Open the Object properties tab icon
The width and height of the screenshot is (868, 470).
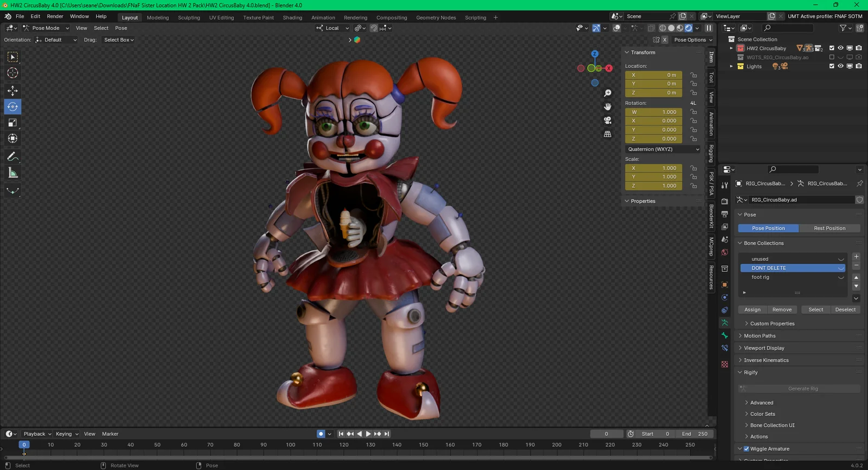(725, 284)
